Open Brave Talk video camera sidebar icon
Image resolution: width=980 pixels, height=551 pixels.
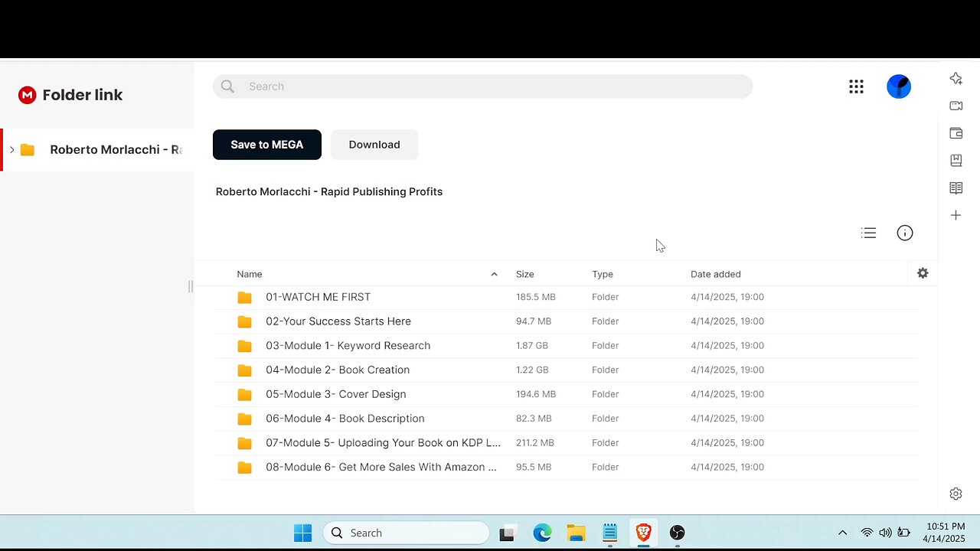(x=955, y=106)
